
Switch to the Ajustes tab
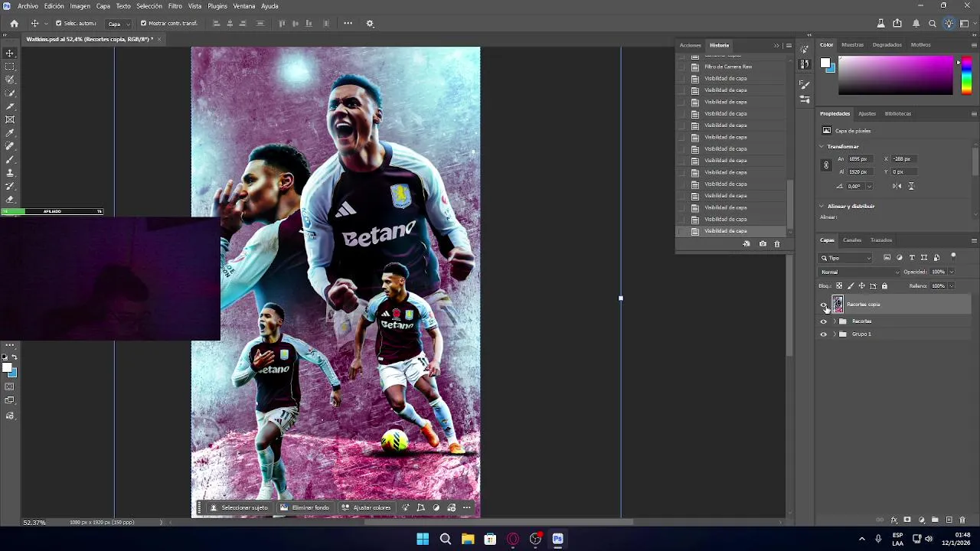[x=867, y=113]
